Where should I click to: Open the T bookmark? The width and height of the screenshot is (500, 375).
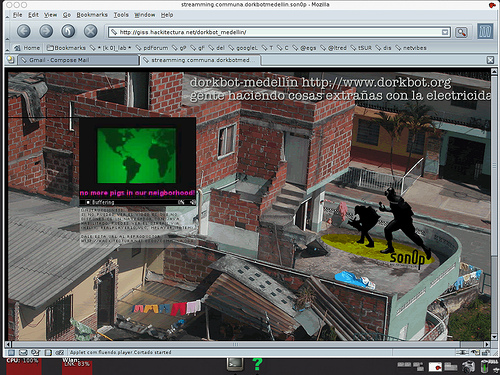coord(268,48)
